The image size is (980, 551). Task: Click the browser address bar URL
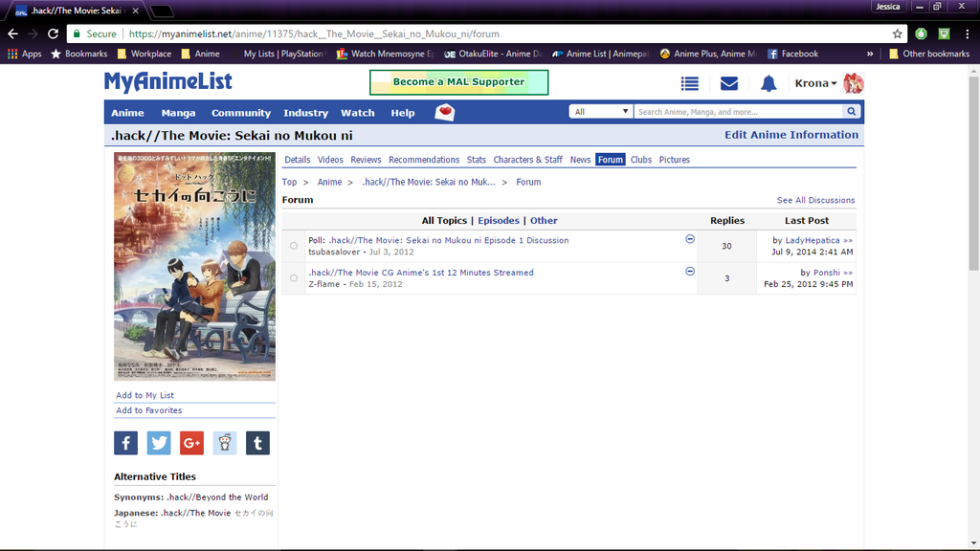pyautogui.click(x=314, y=33)
